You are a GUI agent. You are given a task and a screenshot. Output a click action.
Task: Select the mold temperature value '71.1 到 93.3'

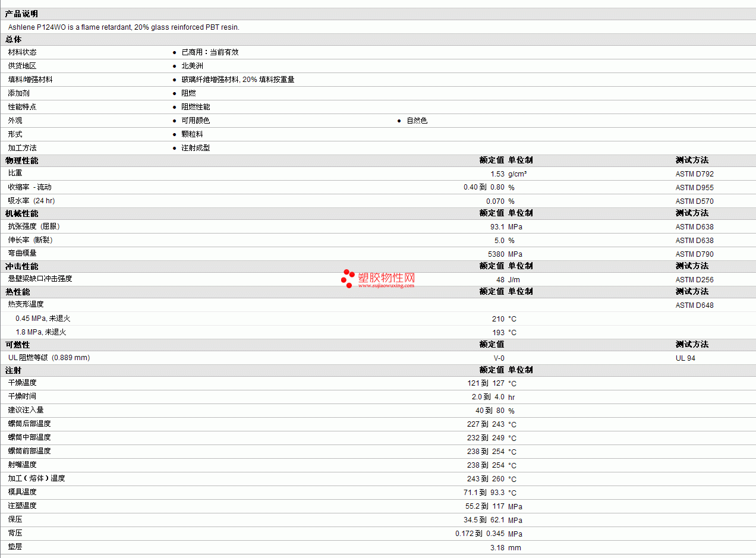pyautogui.click(x=484, y=493)
